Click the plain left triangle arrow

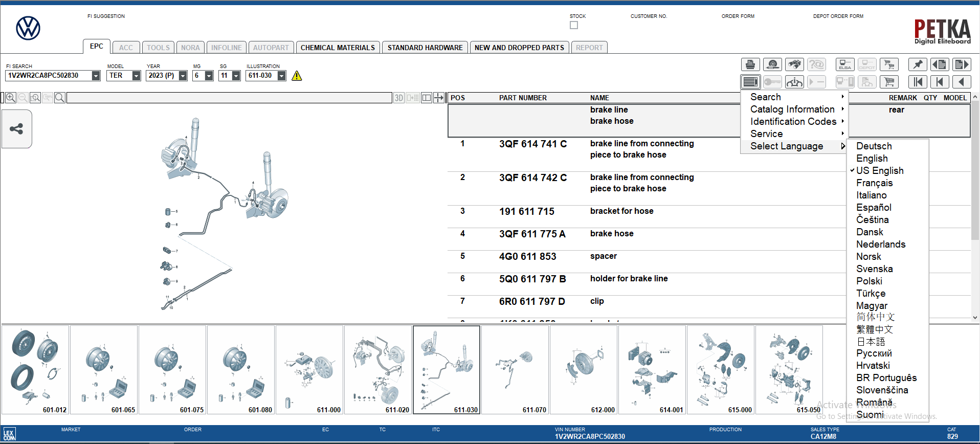(962, 82)
